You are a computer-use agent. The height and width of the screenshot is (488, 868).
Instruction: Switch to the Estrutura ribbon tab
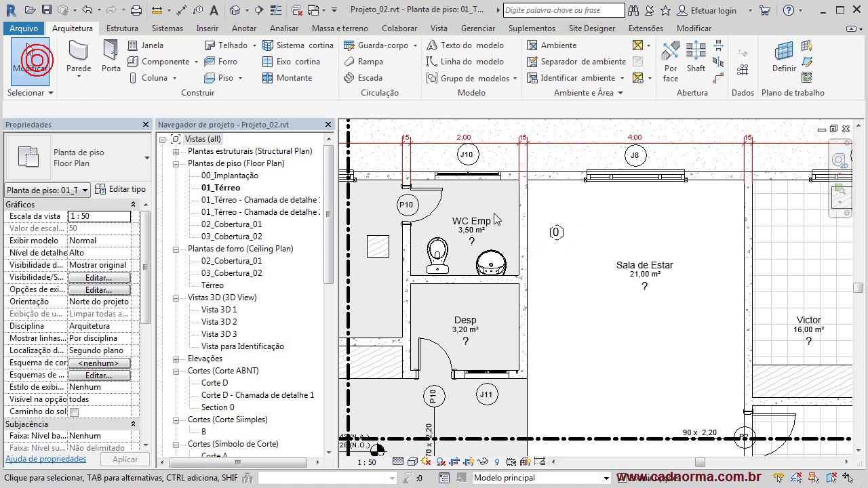tap(122, 28)
